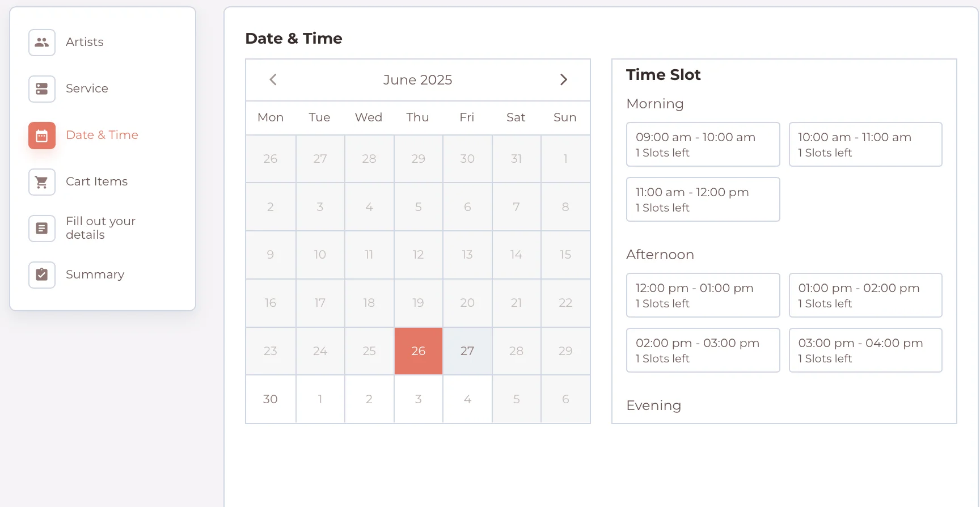Click the Cart Items shopping cart icon

pos(42,182)
